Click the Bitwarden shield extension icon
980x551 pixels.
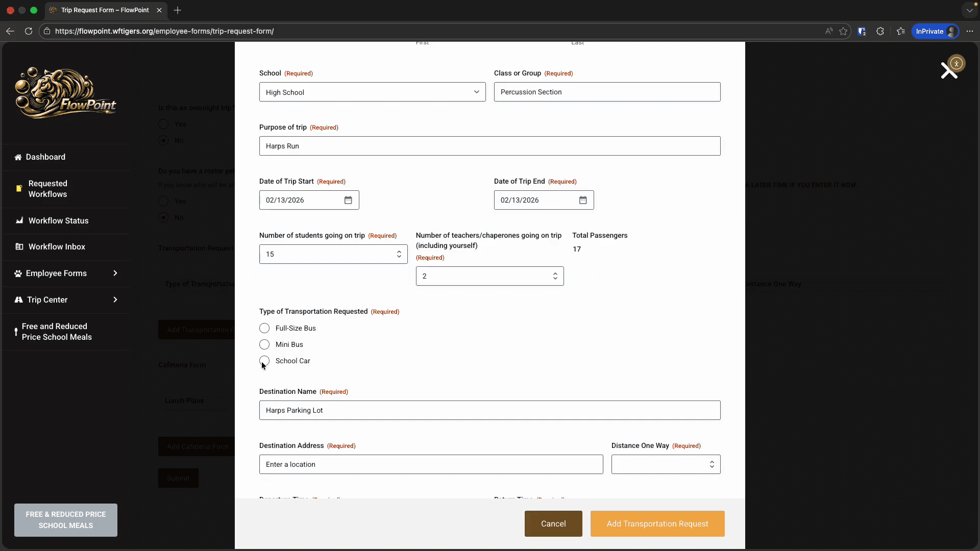[862, 31]
